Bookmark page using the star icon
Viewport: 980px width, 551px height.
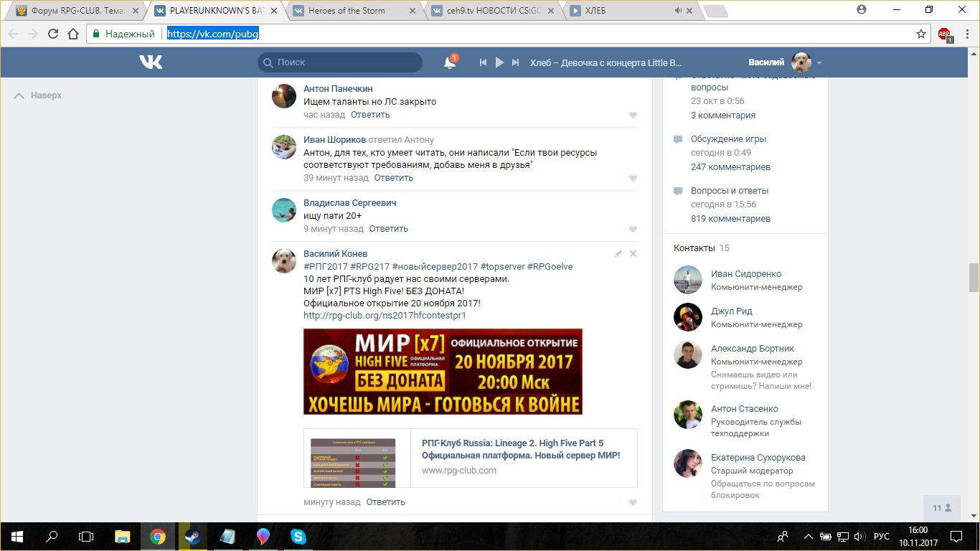pyautogui.click(x=921, y=34)
